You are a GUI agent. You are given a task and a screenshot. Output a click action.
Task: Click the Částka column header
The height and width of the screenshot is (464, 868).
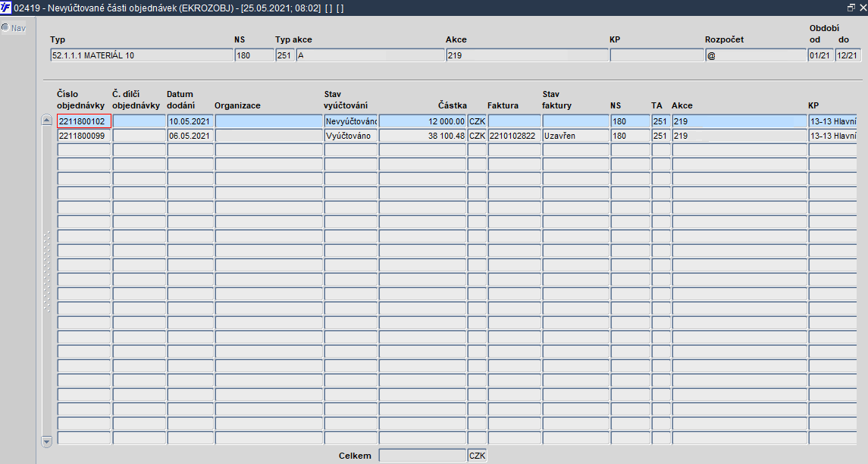[x=453, y=105]
